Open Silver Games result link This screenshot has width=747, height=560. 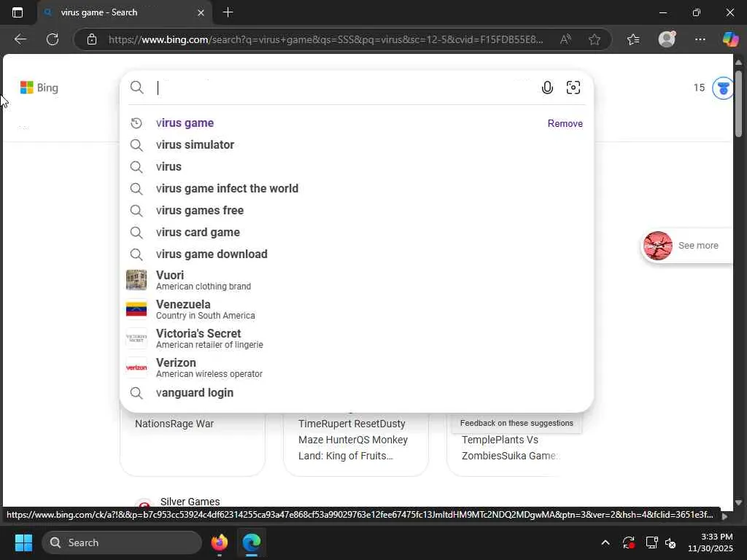click(190, 502)
